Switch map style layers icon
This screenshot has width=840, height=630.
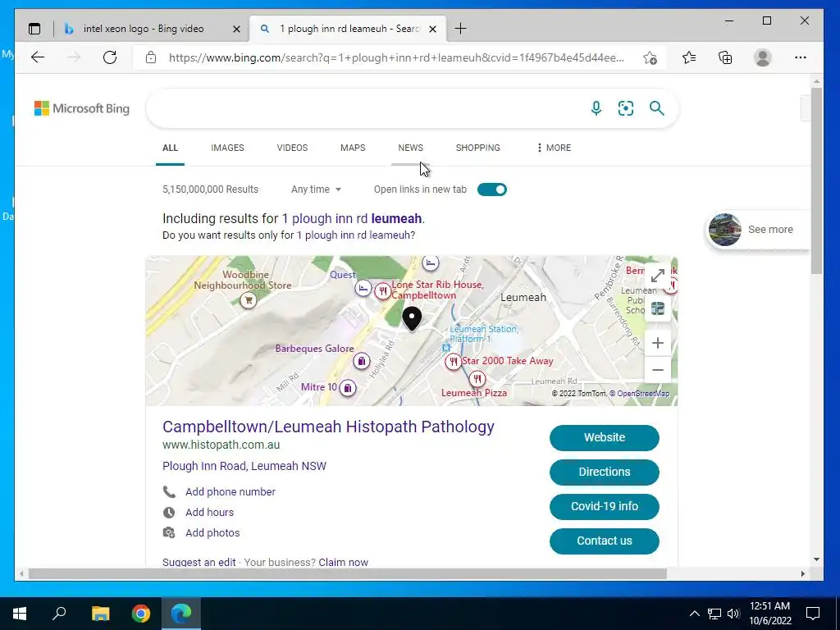coord(657,308)
